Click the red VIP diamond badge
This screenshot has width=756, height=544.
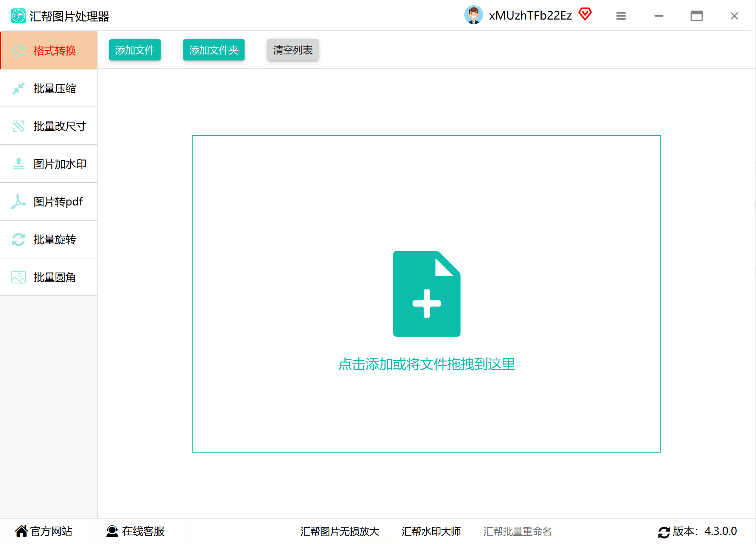tap(585, 14)
